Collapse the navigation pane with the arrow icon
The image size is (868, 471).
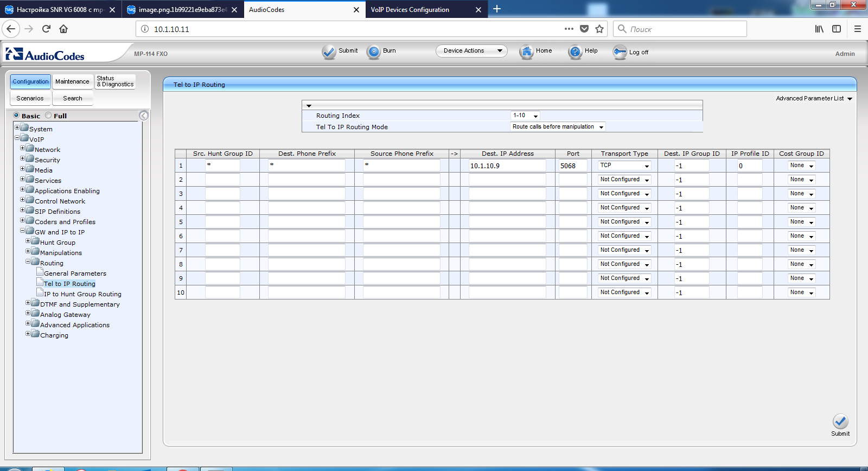pyautogui.click(x=143, y=116)
